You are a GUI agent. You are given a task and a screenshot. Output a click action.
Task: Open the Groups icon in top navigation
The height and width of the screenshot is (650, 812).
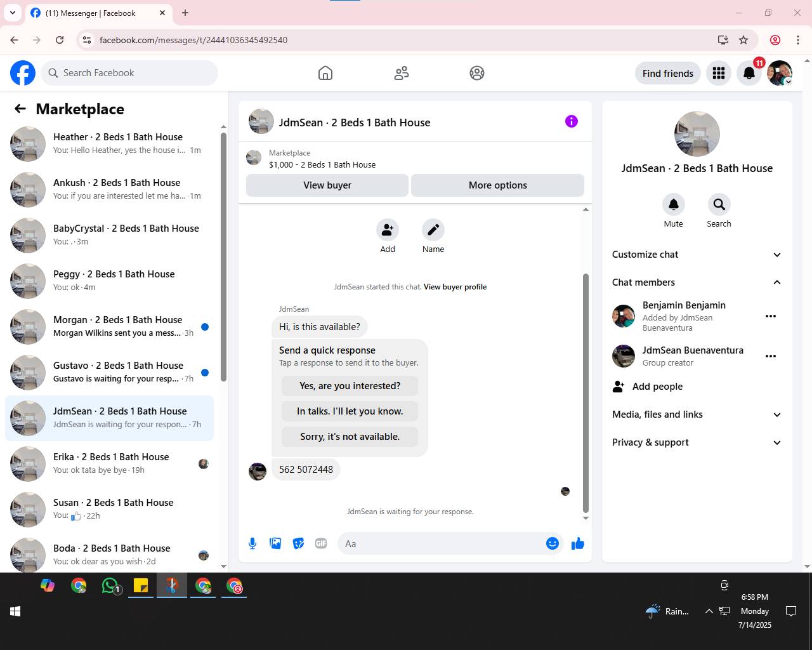point(477,73)
